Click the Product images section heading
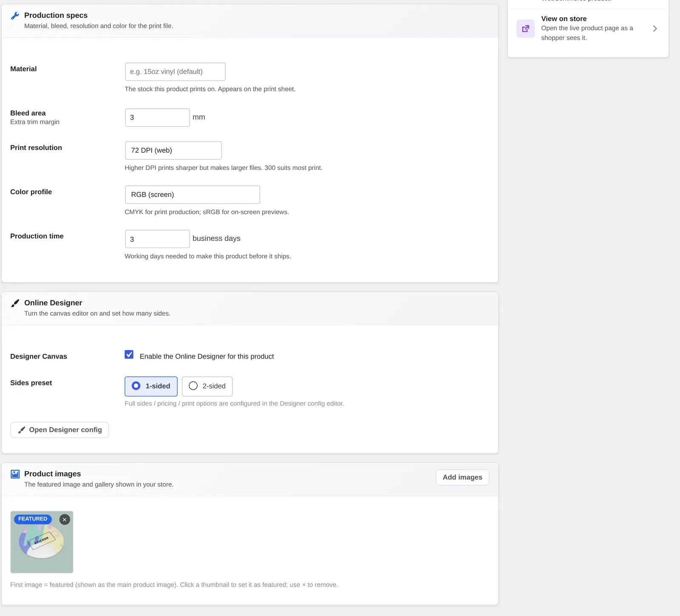 pos(52,474)
